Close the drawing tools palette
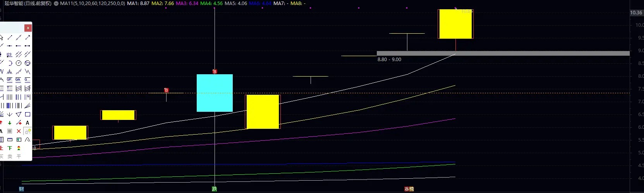The height and width of the screenshot is (193, 644). click(27, 28)
